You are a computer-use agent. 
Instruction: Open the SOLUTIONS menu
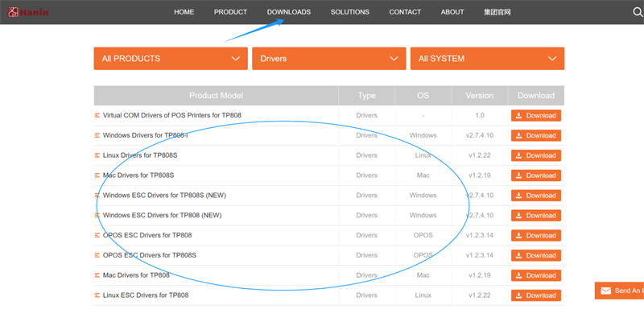pyautogui.click(x=350, y=12)
